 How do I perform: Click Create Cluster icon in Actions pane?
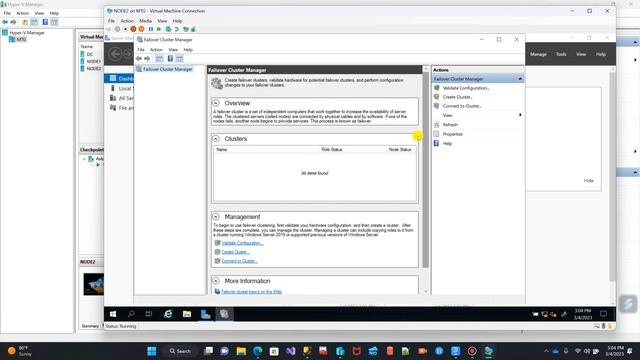[436, 97]
